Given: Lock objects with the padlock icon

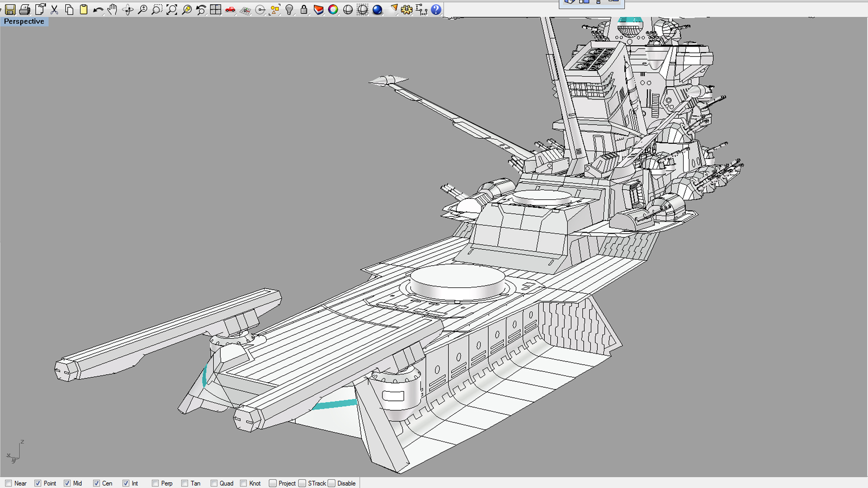Looking at the screenshot, I should tap(304, 9).
